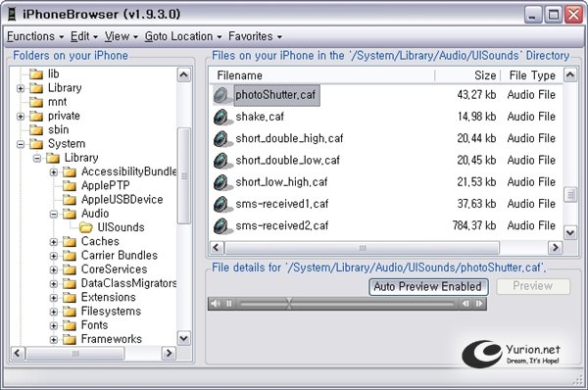588x390 pixels.
Task: Step backward in the audio player
Action: [x=465, y=304]
